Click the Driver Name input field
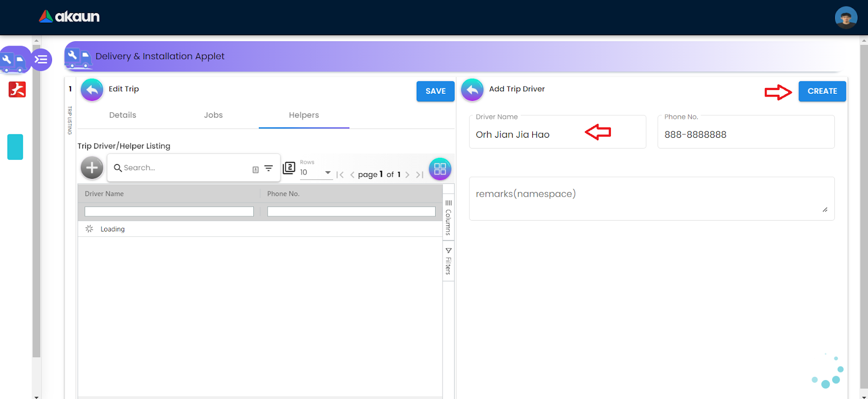This screenshot has height=399, width=868. [558, 132]
